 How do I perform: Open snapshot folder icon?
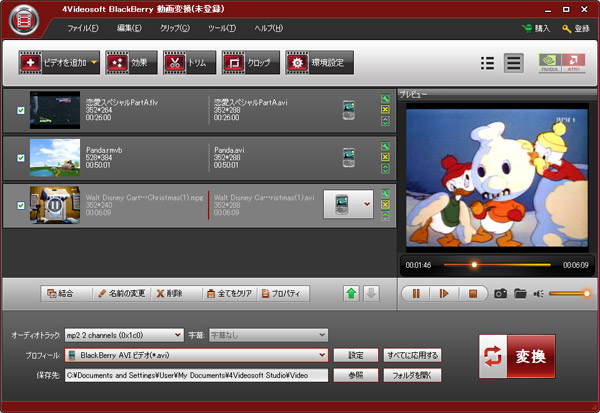click(x=520, y=294)
